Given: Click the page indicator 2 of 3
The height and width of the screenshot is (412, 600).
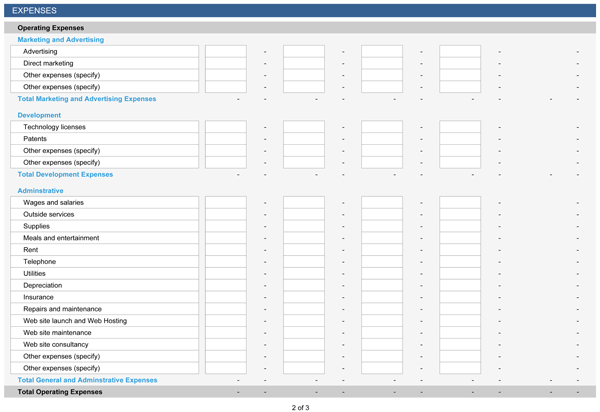Looking at the screenshot, I should pyautogui.click(x=300, y=408).
